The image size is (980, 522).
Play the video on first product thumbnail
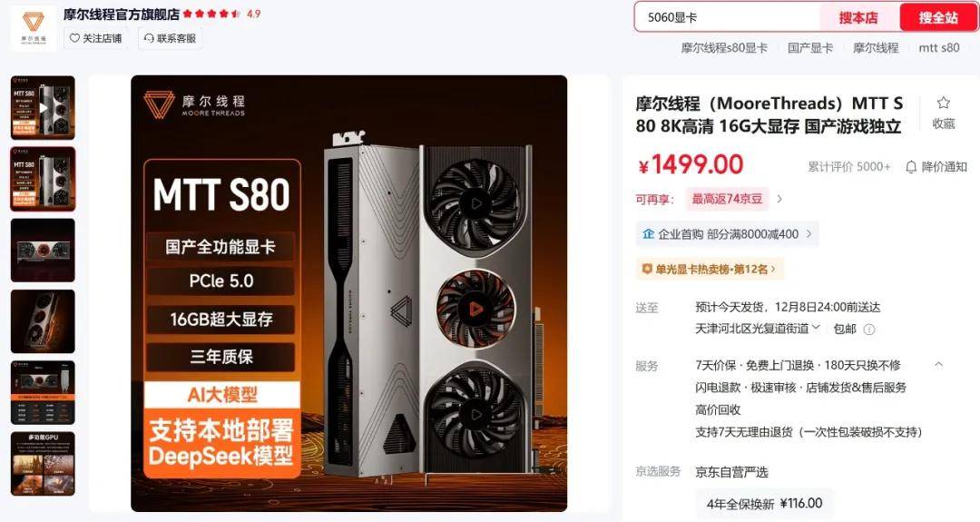pyautogui.click(x=43, y=108)
